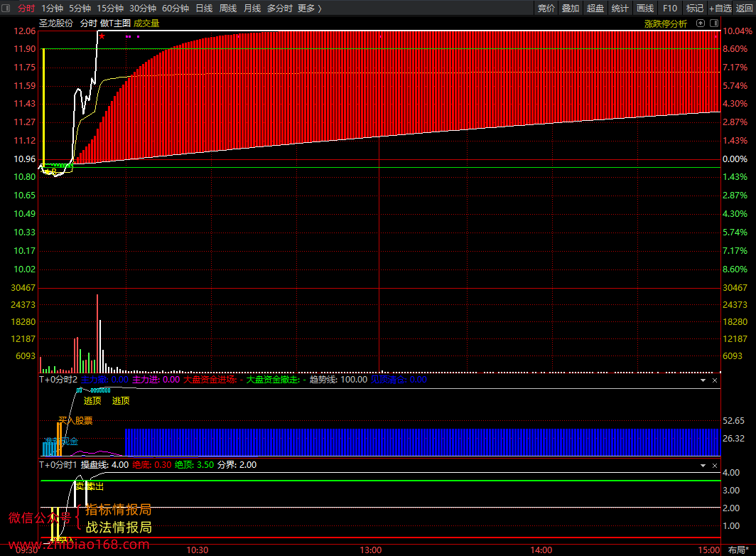Open the 超盘 toolbar button

[x=595, y=9]
